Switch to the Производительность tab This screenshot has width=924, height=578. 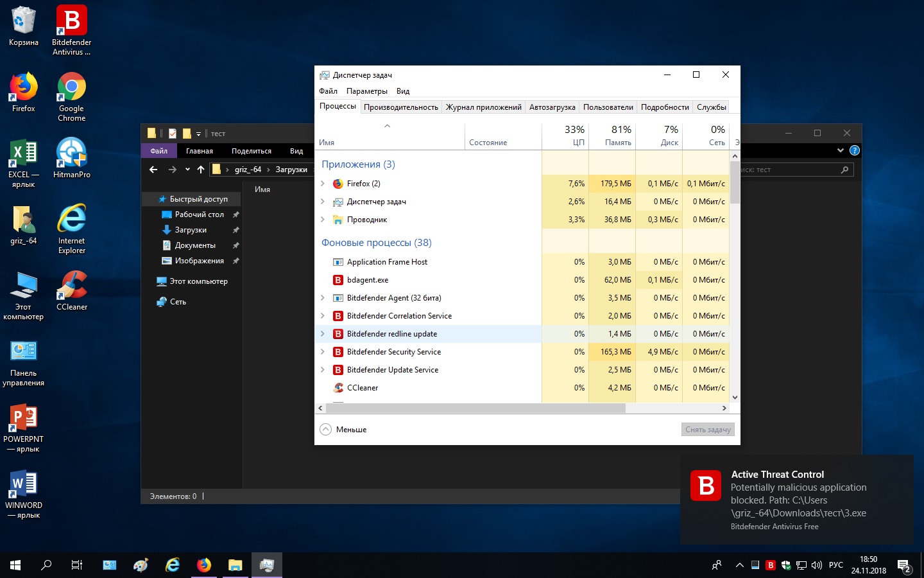tap(400, 107)
